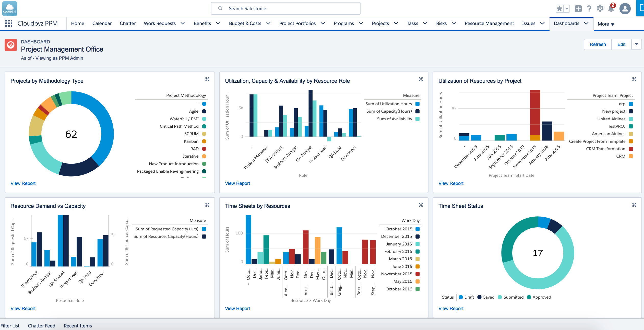This screenshot has height=330, width=644.
Task: Click the Cloudbyz logo icon
Action: click(x=10, y=8)
